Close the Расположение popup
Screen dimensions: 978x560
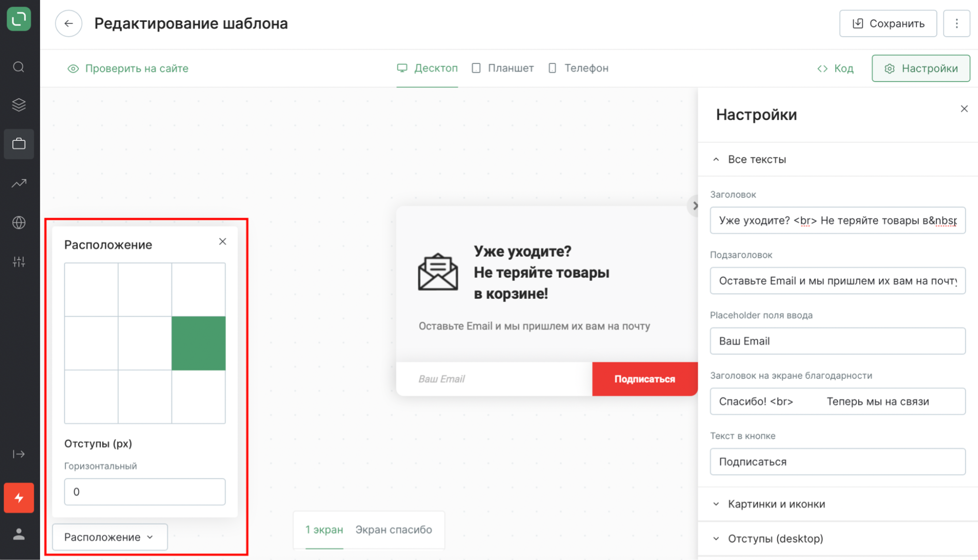pyautogui.click(x=223, y=242)
